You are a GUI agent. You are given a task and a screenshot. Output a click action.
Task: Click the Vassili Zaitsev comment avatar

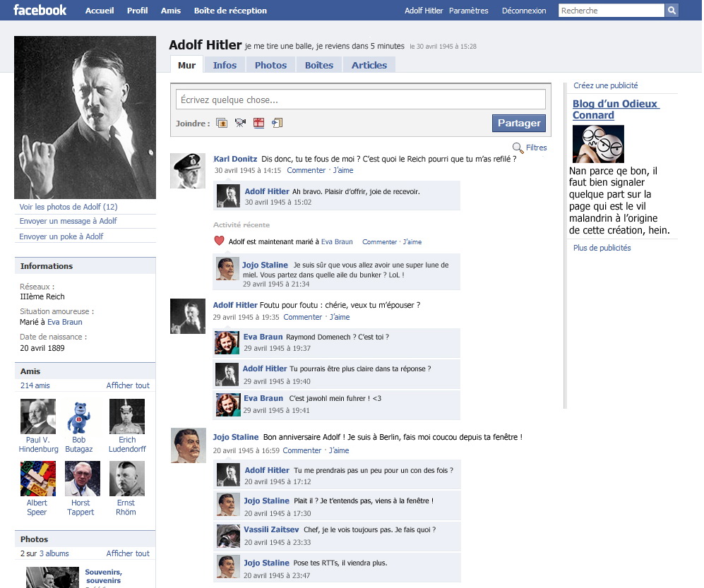coord(228,536)
